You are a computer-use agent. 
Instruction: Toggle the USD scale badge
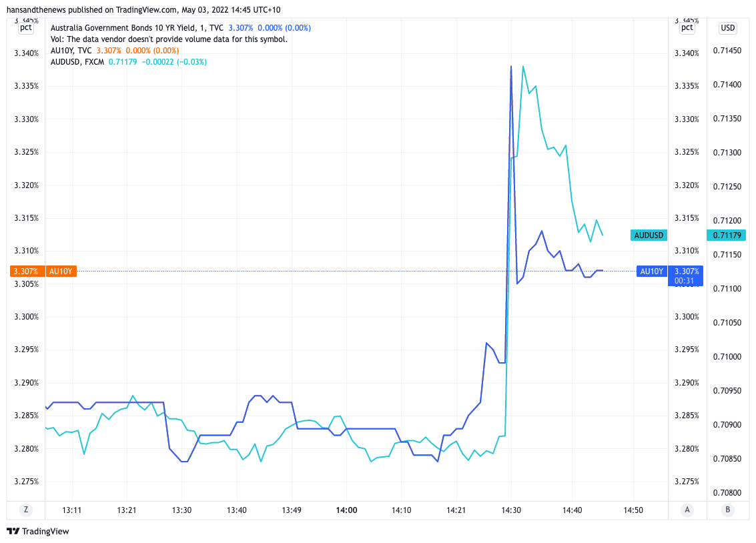(727, 28)
